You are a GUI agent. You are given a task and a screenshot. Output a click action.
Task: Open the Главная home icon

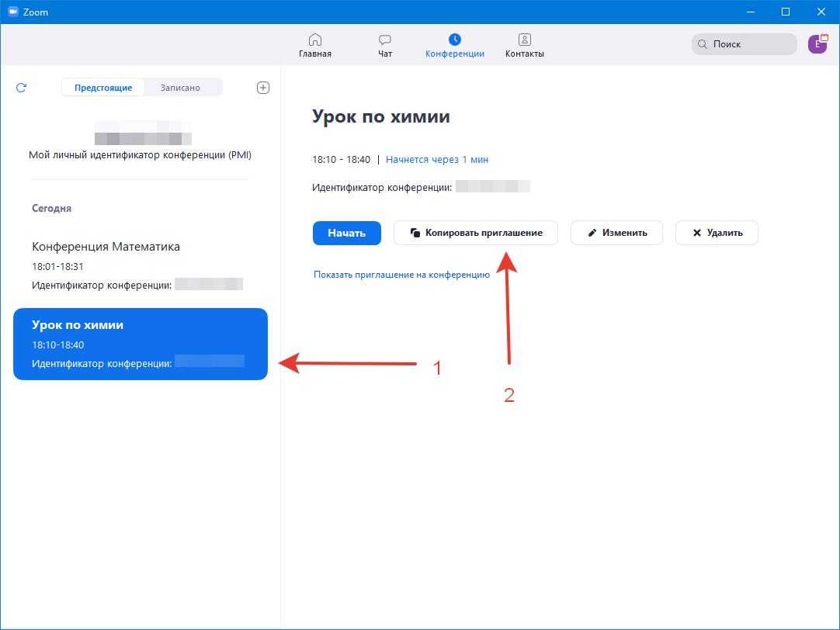(x=314, y=40)
